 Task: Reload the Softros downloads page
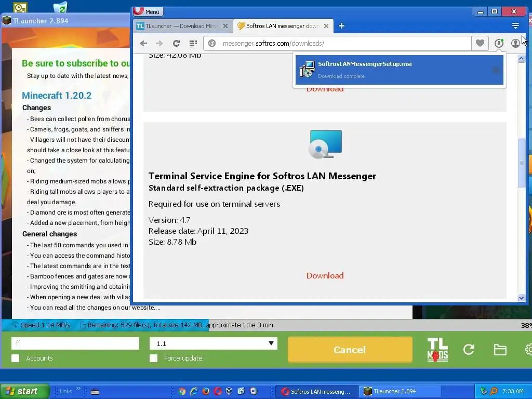pos(176,43)
